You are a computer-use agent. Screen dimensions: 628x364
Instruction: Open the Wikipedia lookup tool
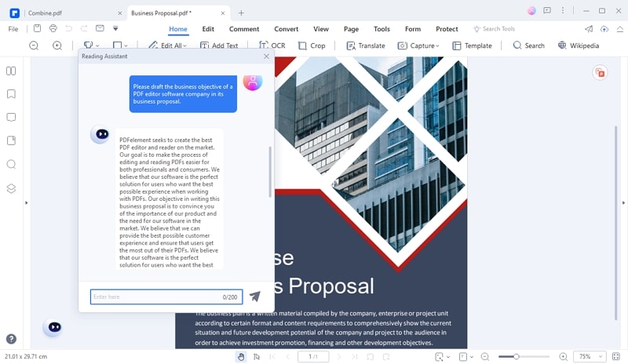pyautogui.click(x=579, y=45)
